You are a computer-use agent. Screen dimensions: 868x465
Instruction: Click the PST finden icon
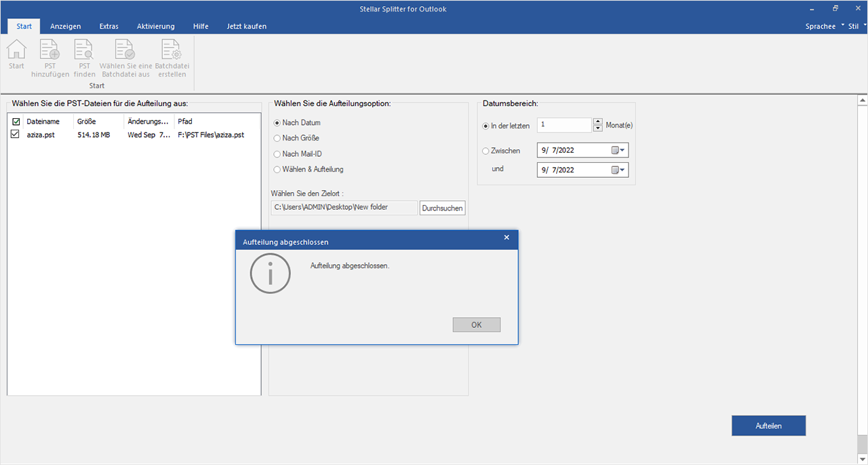coord(84,50)
